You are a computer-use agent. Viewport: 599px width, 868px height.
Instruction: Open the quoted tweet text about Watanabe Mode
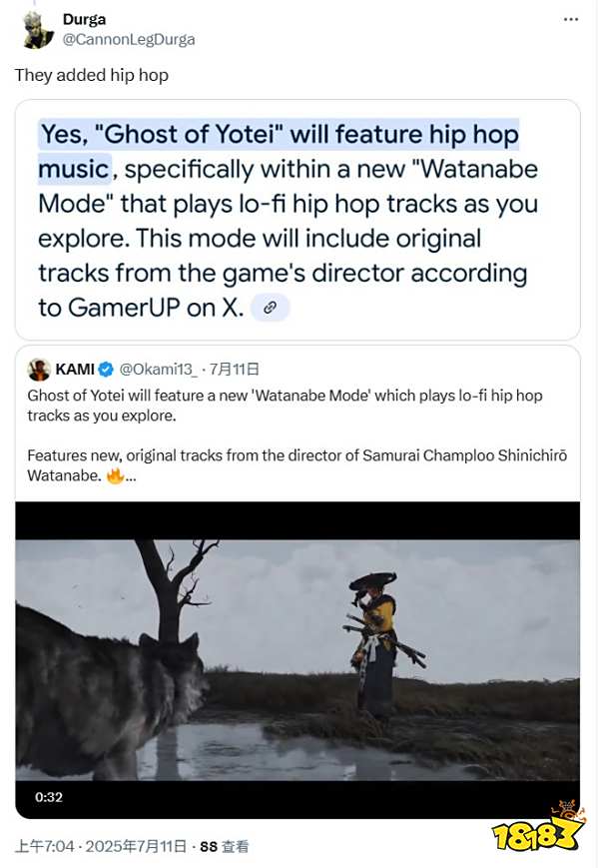[298, 435]
